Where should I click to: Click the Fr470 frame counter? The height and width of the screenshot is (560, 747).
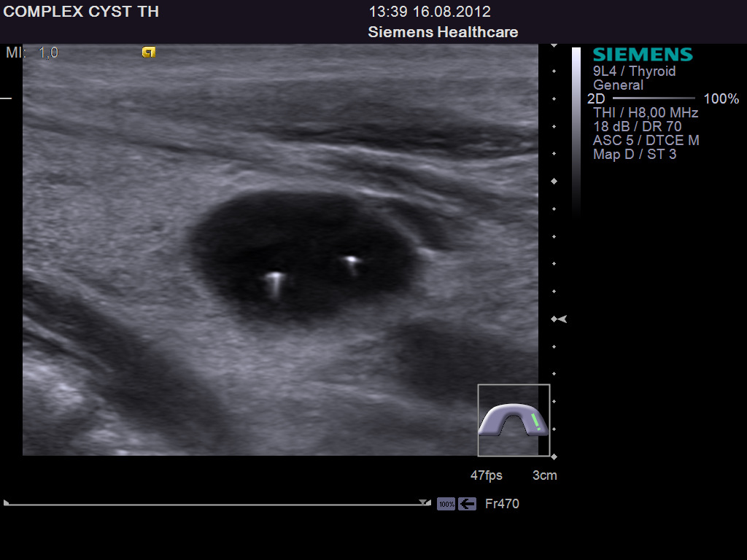[502, 504]
